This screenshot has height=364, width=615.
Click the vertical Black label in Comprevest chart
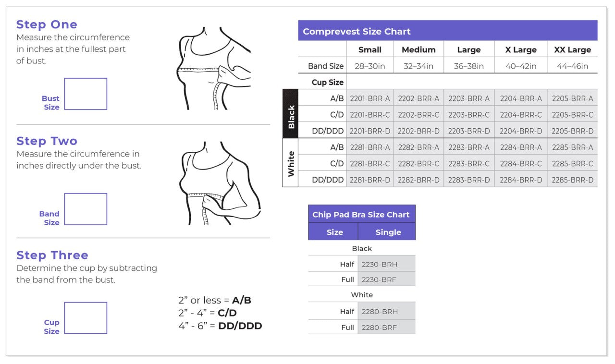pyautogui.click(x=291, y=114)
